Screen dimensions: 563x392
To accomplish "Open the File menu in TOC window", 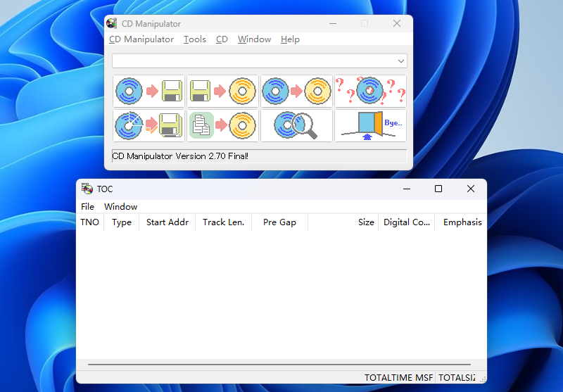I will point(87,207).
